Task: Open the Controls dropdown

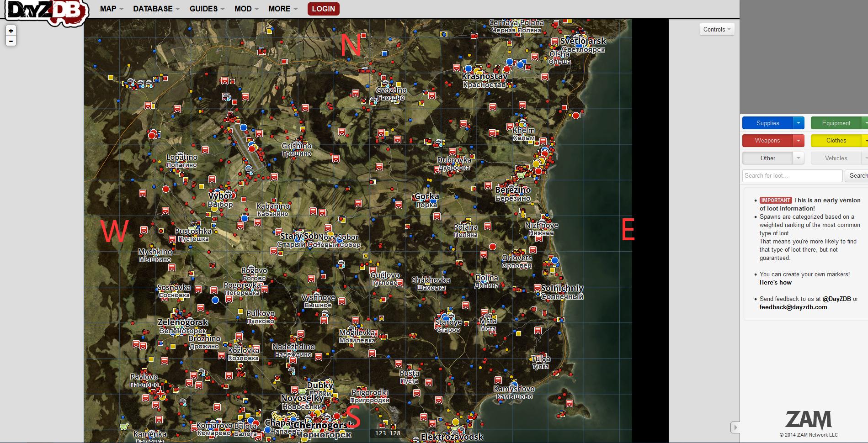Action: (x=717, y=29)
